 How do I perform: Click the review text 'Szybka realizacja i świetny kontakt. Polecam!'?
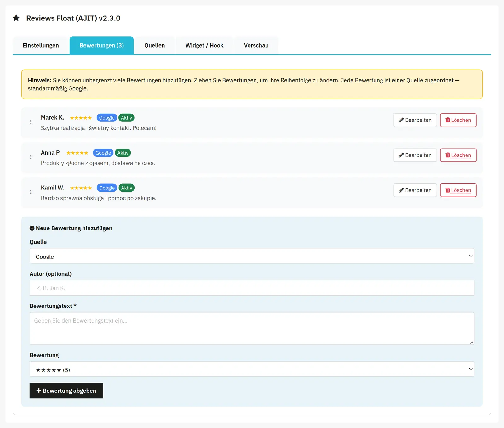[x=99, y=128]
